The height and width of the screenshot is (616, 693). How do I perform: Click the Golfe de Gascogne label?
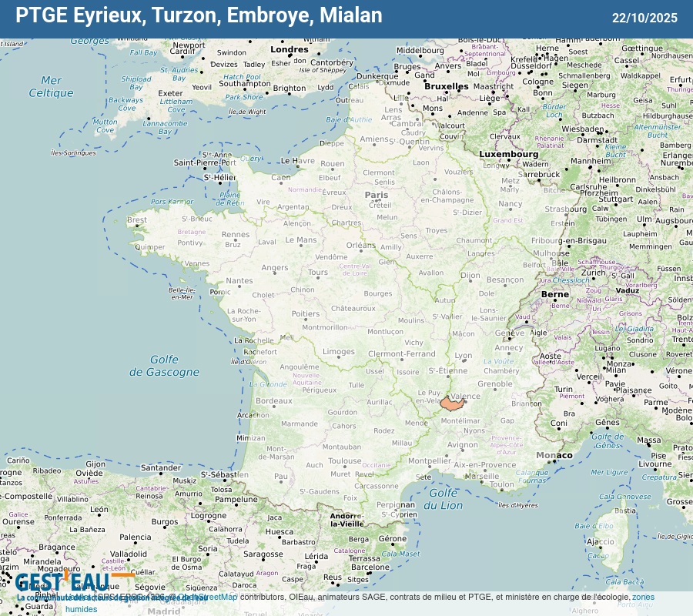pyautogui.click(x=164, y=366)
